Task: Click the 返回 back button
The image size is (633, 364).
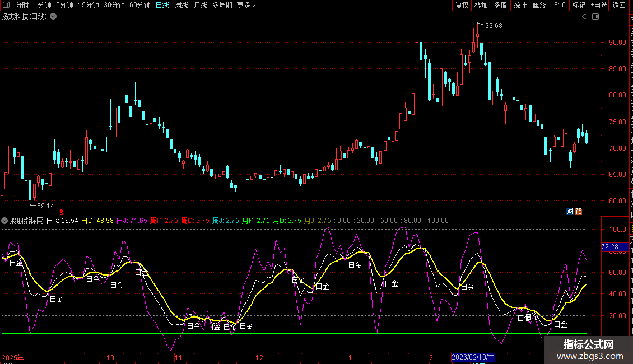Action: click(619, 6)
